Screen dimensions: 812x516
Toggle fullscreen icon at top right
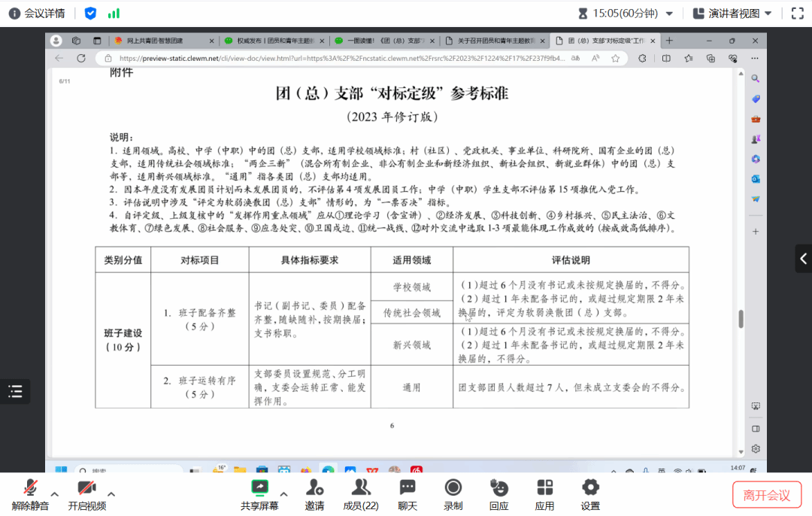[x=797, y=14]
